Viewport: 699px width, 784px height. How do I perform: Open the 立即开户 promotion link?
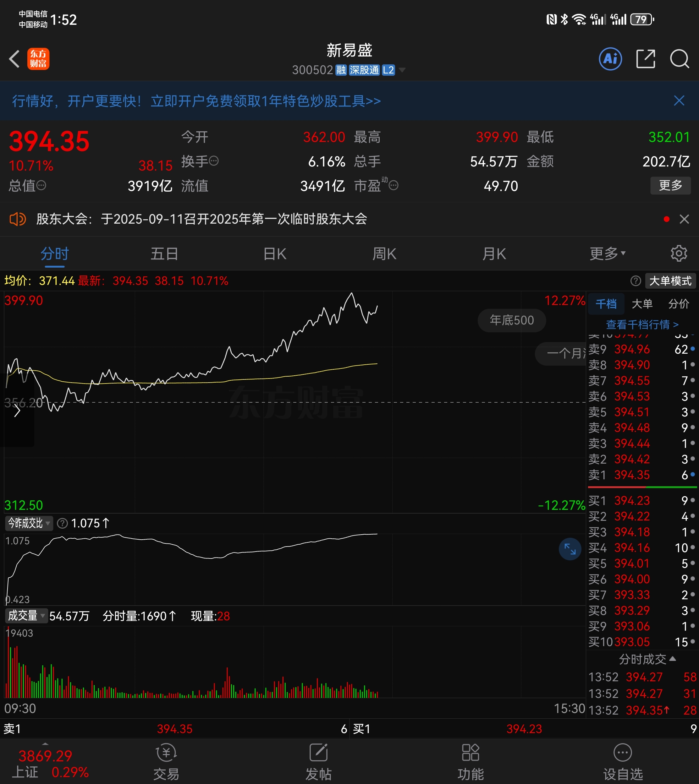pos(265,101)
